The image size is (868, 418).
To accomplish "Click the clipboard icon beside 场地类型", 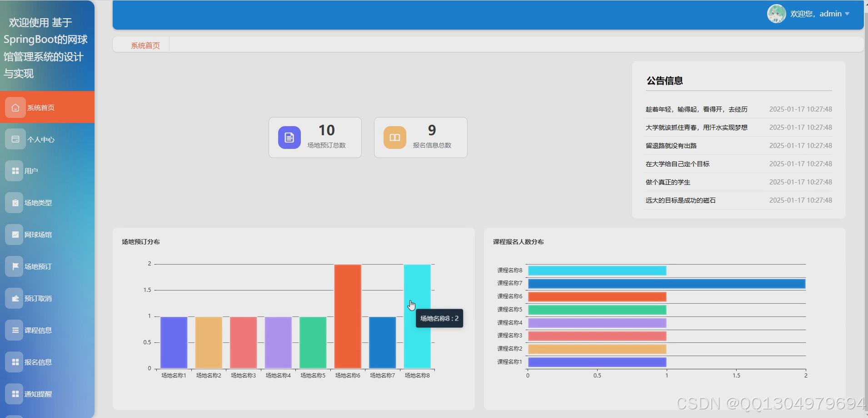I will [15, 203].
